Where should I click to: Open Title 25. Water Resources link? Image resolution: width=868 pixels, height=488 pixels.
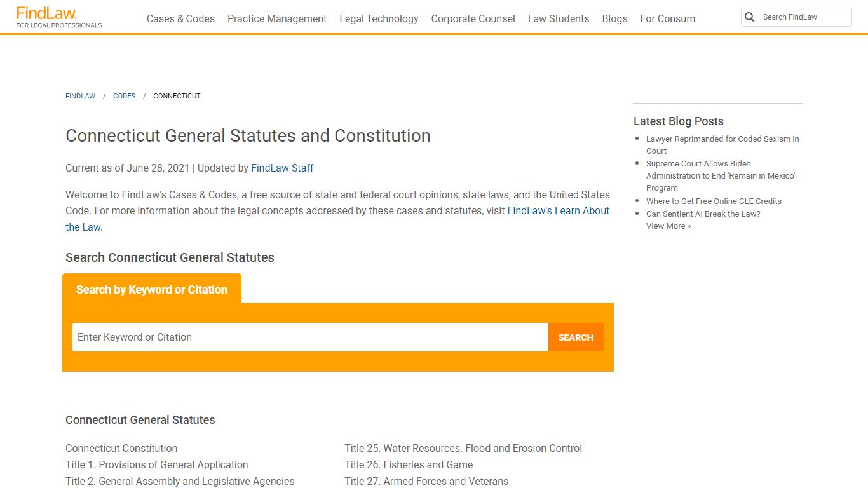coord(463,448)
